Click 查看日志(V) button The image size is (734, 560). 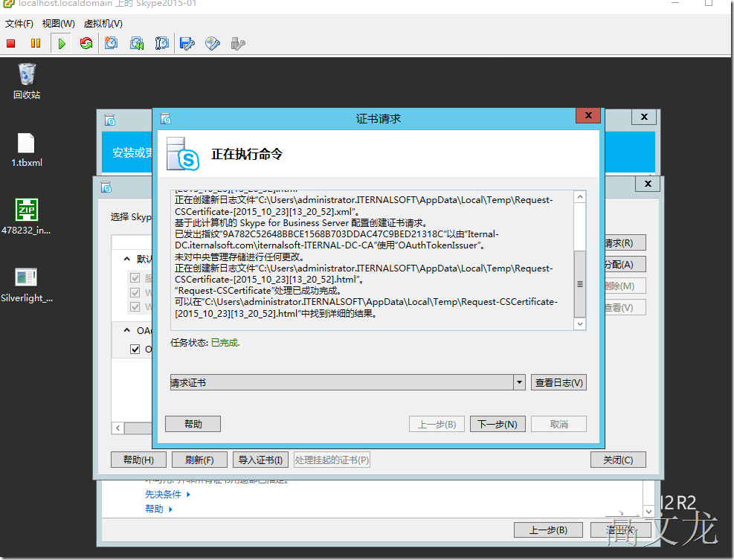[558, 382]
